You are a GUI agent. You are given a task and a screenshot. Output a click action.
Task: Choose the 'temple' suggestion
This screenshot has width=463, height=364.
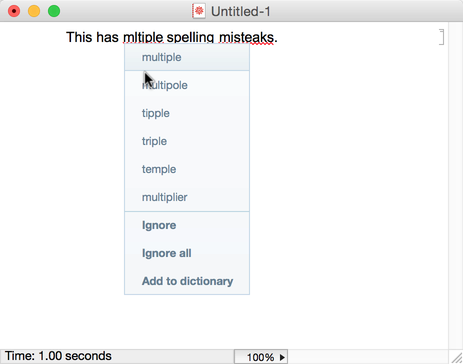click(x=187, y=169)
